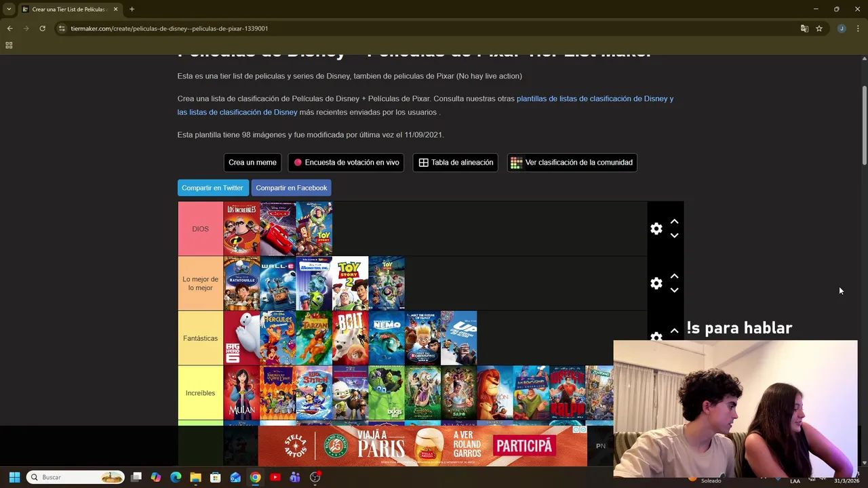Screen dimensions: 868x488
Task: Open Microsoft Edge from taskbar
Action: 176,477
